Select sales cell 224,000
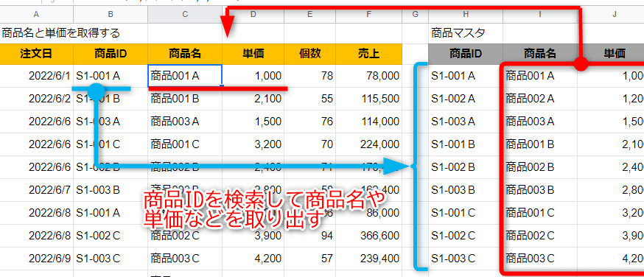 [369, 144]
